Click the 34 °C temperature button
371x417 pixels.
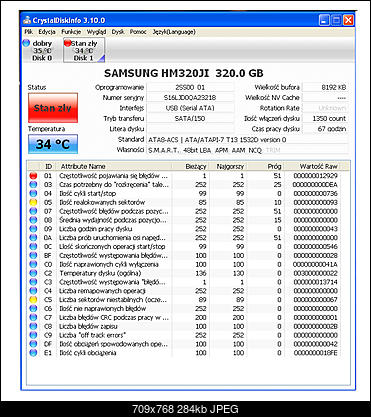point(53,144)
